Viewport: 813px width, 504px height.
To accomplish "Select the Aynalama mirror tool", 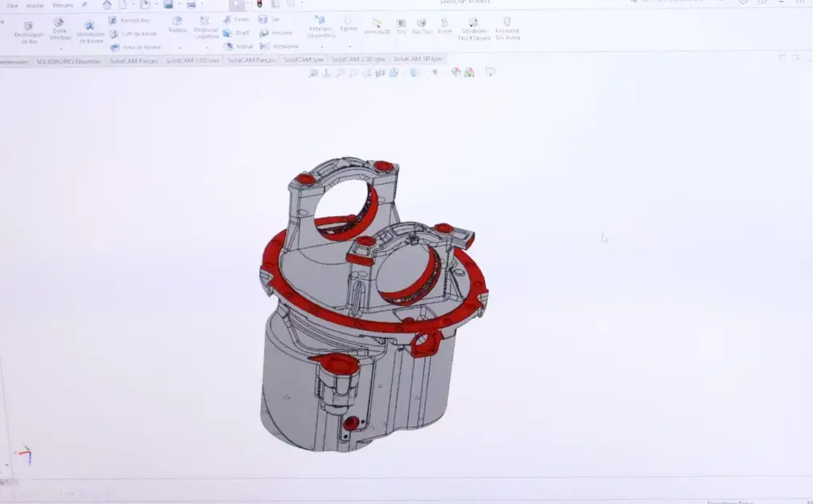I will pos(279,46).
